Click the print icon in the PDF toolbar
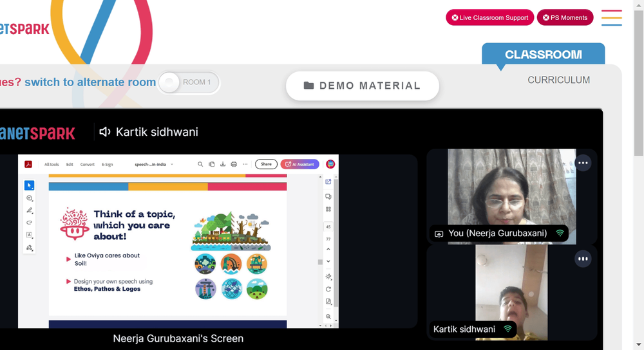644x350 pixels. click(234, 164)
